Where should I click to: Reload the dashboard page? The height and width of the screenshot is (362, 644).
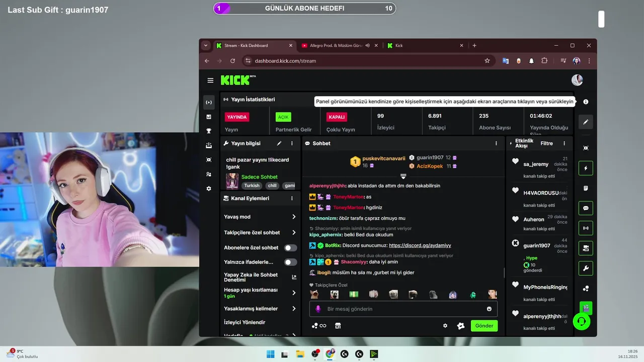[x=232, y=61]
